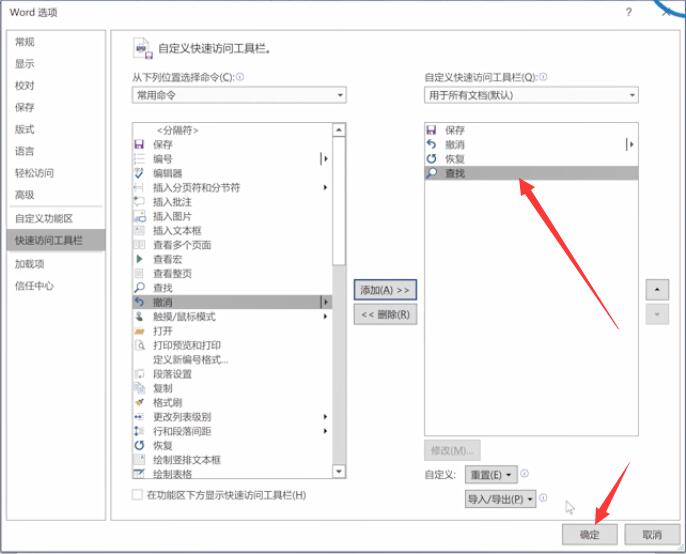Click the 打开 folder icon

pyautogui.click(x=139, y=331)
